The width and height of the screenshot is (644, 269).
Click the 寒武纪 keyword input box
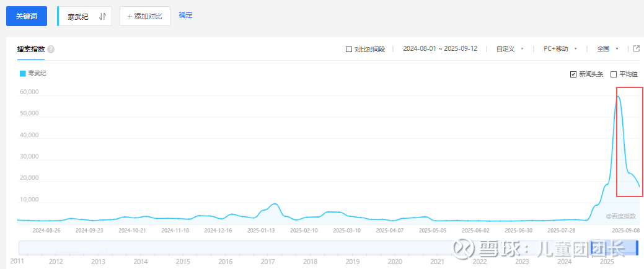[x=79, y=17]
